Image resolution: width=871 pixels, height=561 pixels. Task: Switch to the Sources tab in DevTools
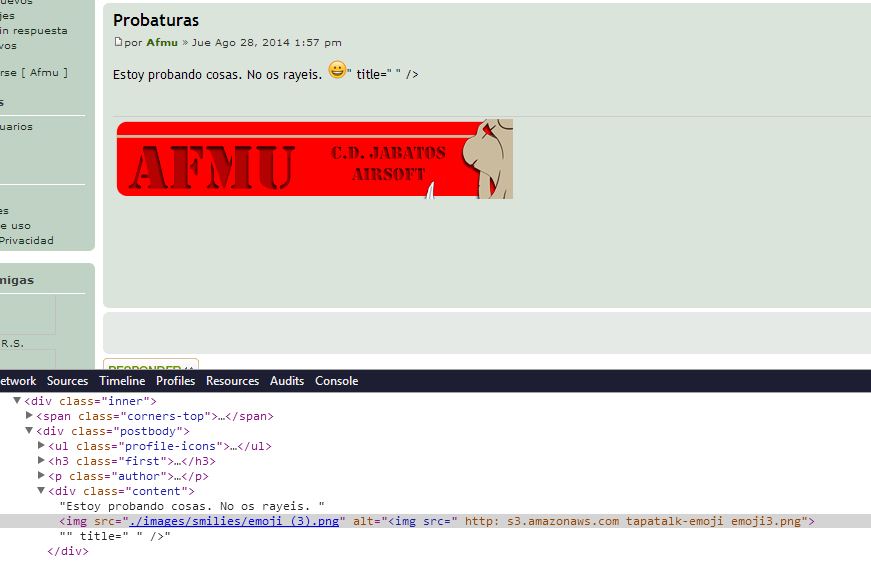(x=67, y=381)
